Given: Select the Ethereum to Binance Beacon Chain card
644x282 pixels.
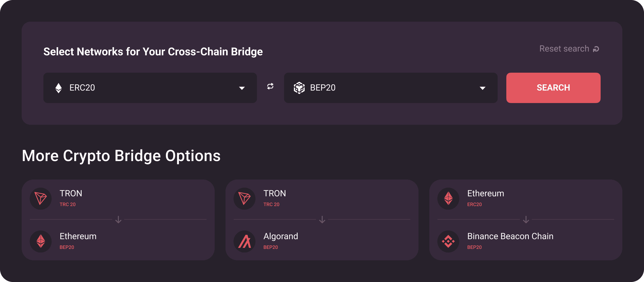Looking at the screenshot, I should [526, 220].
